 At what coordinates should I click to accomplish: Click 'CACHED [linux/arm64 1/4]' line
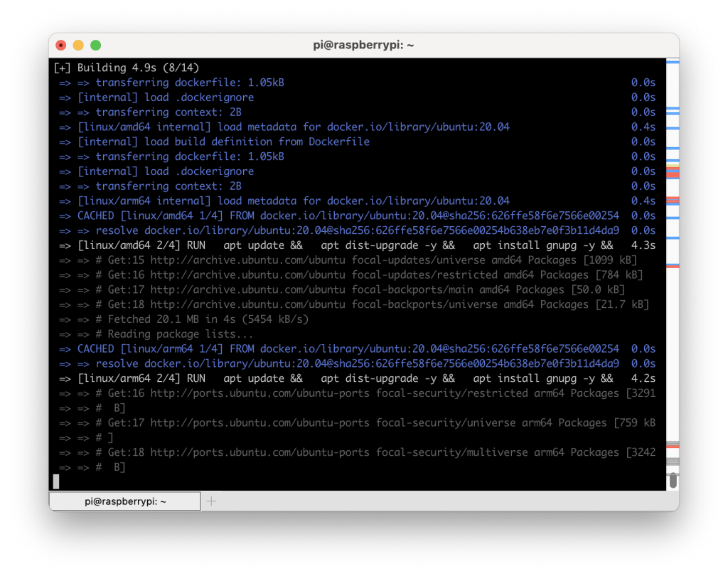[x=153, y=349]
